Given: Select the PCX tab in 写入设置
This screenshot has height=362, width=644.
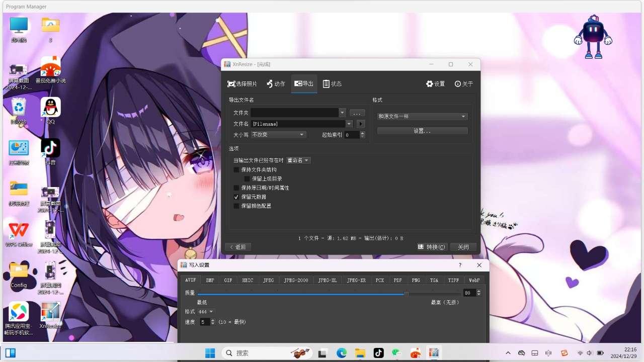Looking at the screenshot, I should [x=380, y=280].
